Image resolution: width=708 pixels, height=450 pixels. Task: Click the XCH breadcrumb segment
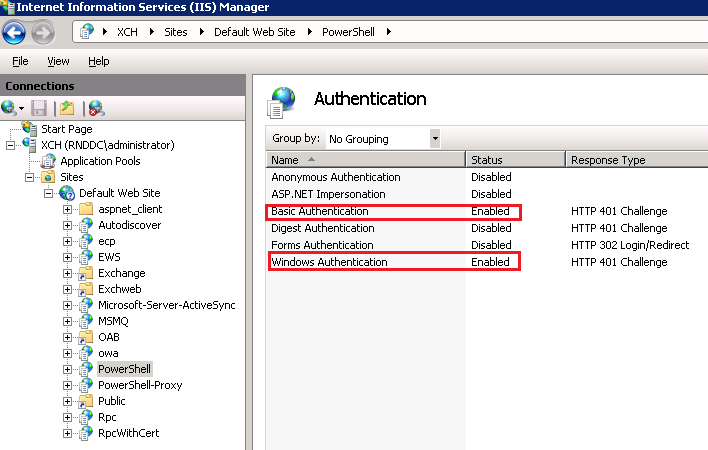tap(127, 32)
